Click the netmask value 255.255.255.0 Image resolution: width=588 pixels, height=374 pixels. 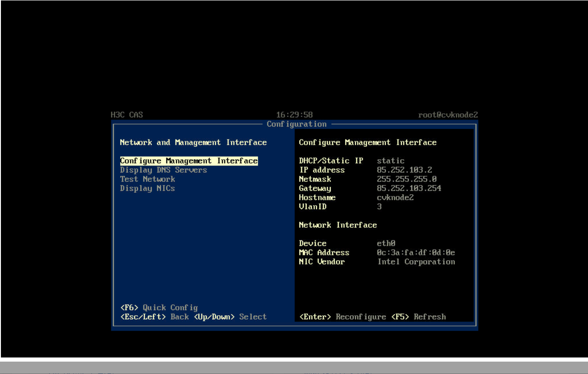click(x=407, y=179)
